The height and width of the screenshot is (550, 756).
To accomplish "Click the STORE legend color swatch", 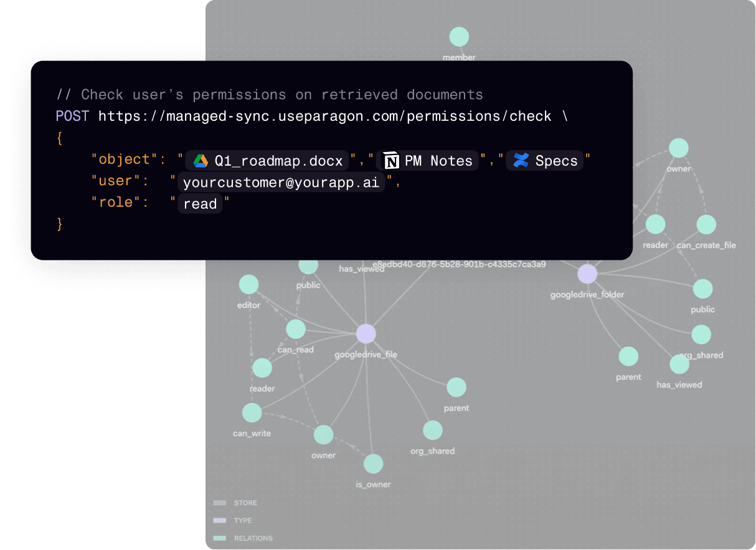I will tap(219, 503).
